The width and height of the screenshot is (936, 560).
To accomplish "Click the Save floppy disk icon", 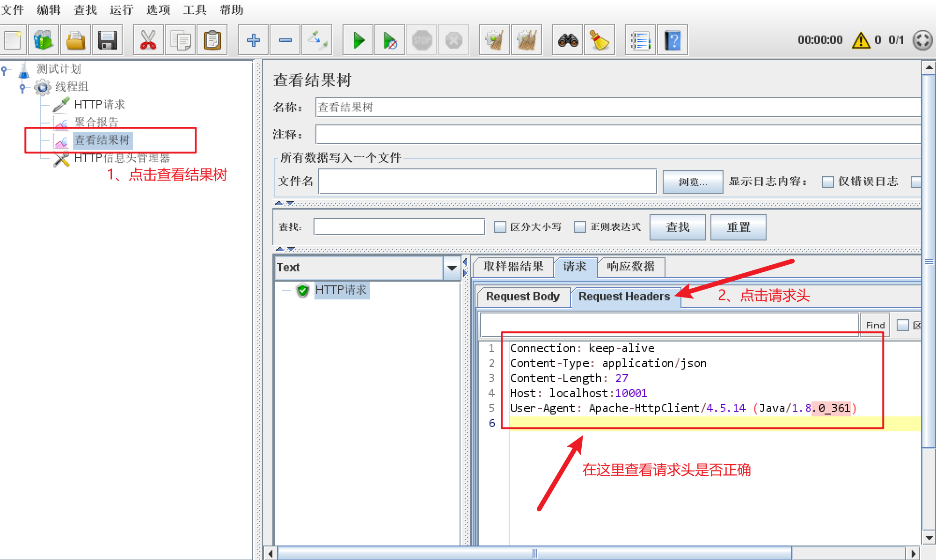I will click(107, 41).
